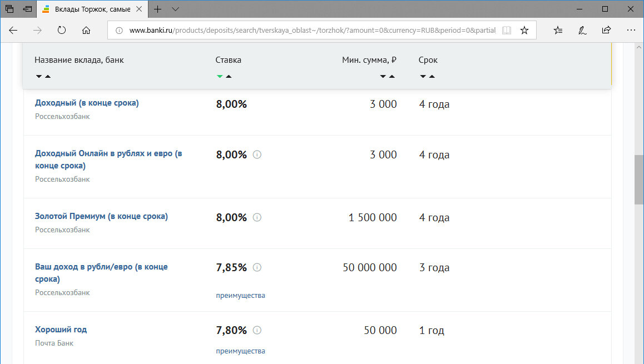Image resolution: width=644 pixels, height=364 pixels.
Task: Open reading view icon
Action: pyautogui.click(x=507, y=31)
